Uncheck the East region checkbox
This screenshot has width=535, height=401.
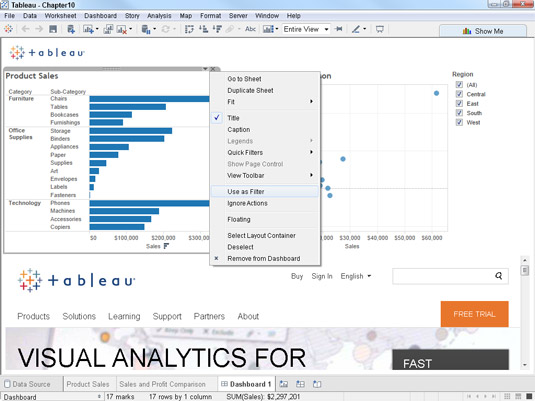click(459, 103)
